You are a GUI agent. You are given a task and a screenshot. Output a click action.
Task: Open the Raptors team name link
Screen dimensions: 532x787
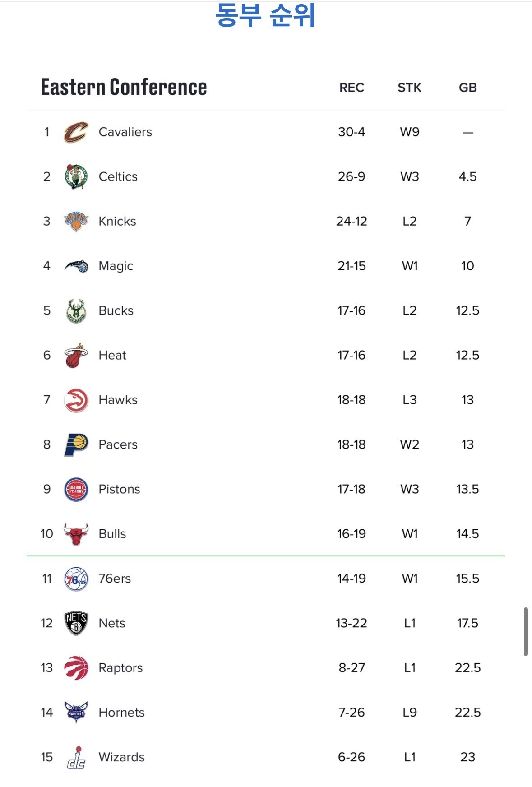pyautogui.click(x=120, y=668)
